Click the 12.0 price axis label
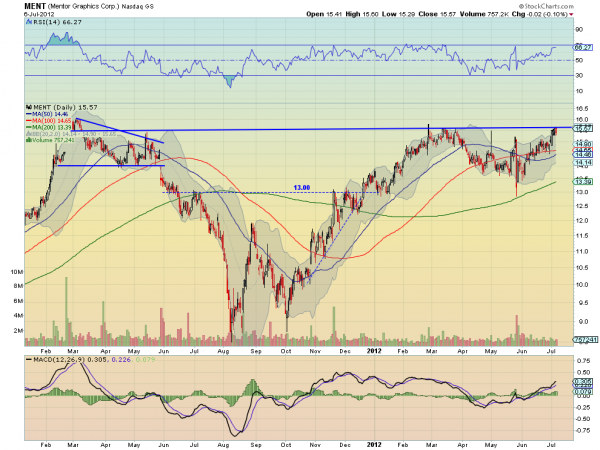Image resolution: width=600 pixels, height=450 pixels. click(x=582, y=221)
